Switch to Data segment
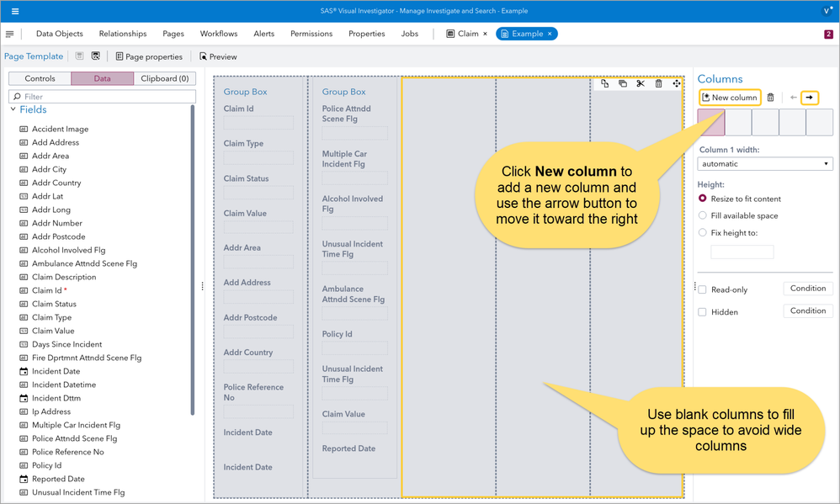The width and height of the screenshot is (840, 504). tap(103, 79)
